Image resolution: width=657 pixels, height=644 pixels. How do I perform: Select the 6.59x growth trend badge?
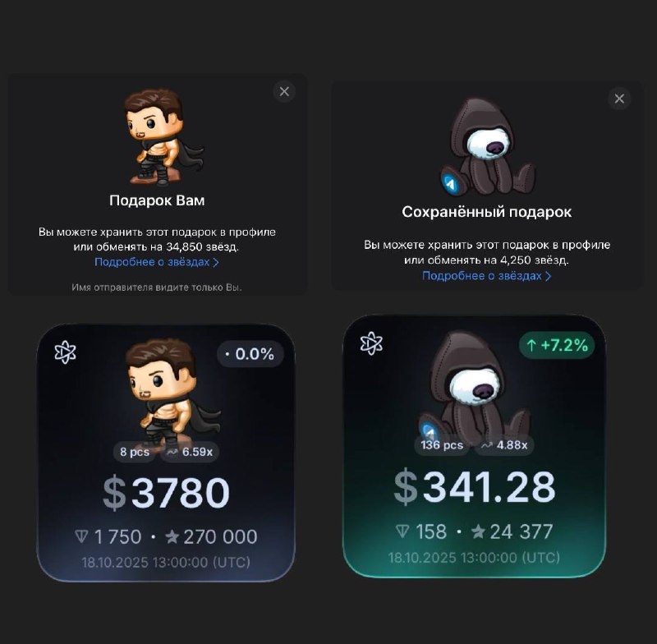pos(190,452)
